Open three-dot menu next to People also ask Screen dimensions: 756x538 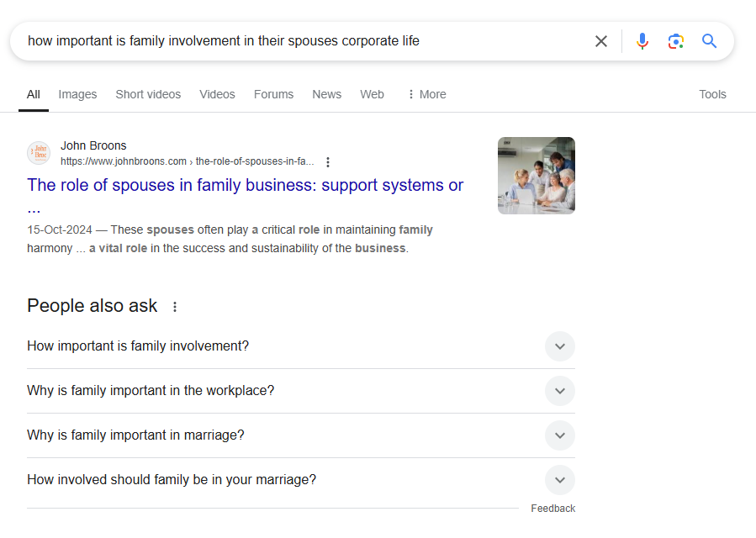(175, 307)
